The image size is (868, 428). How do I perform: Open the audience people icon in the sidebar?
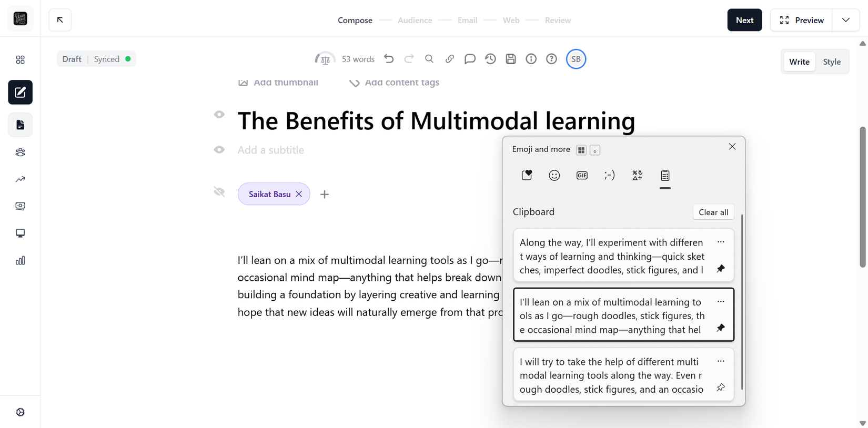coord(20,152)
